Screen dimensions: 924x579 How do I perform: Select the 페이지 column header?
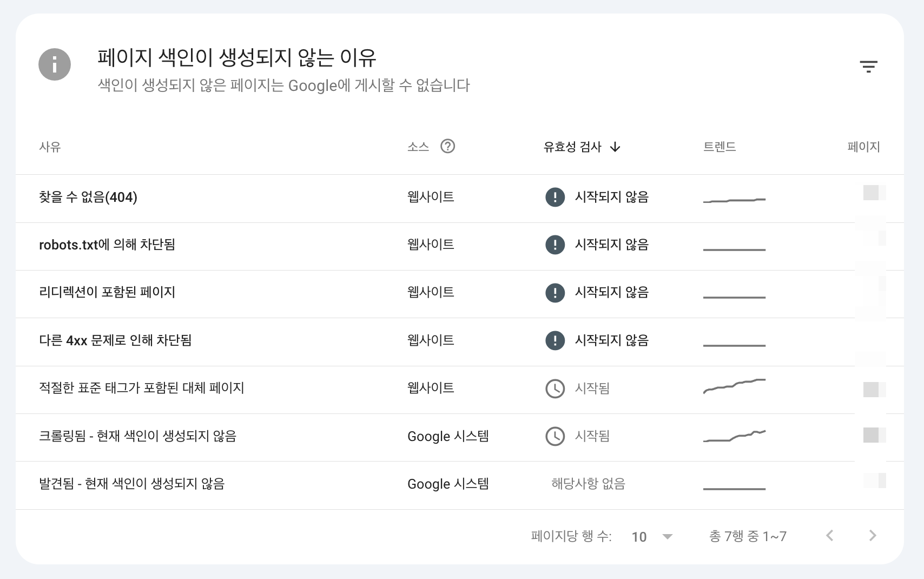[x=863, y=146]
